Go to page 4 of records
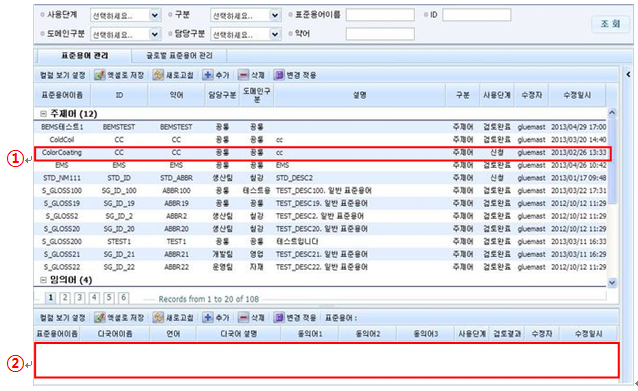 (94, 298)
